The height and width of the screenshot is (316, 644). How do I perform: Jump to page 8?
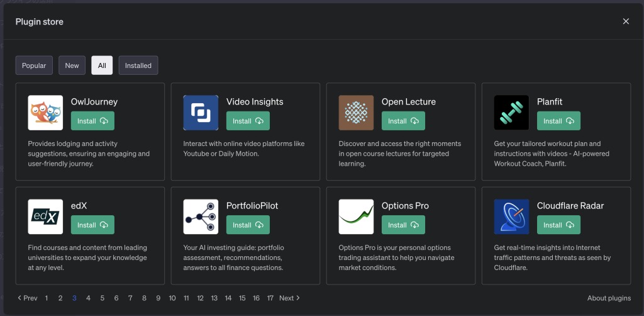coord(144,298)
